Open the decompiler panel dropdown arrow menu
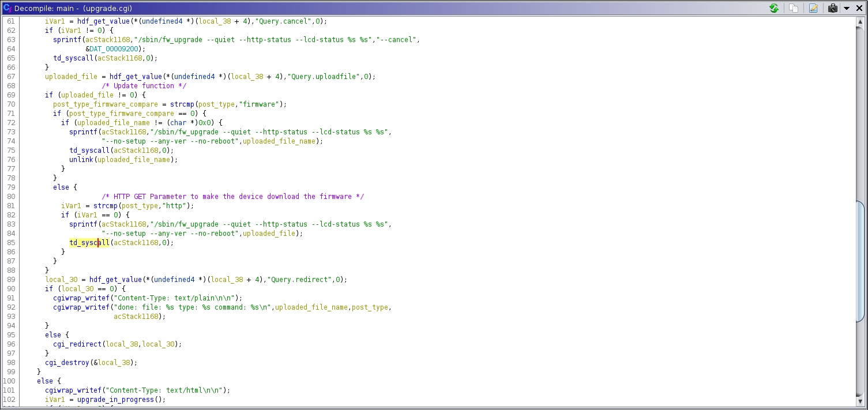 point(846,8)
